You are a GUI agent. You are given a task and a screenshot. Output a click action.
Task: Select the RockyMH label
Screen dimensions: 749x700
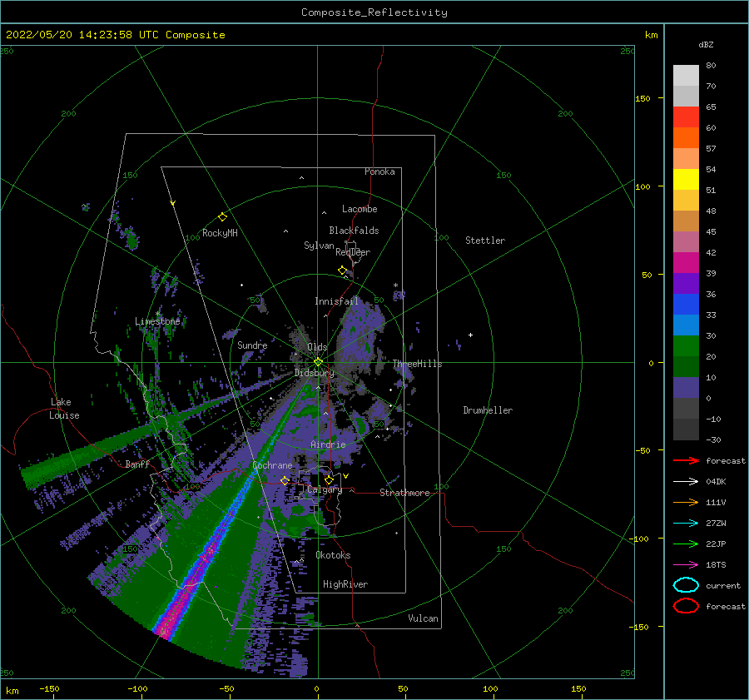[220, 233]
